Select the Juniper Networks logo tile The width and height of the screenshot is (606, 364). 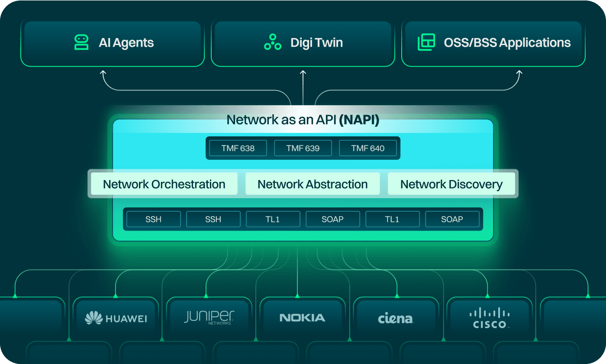(209, 319)
